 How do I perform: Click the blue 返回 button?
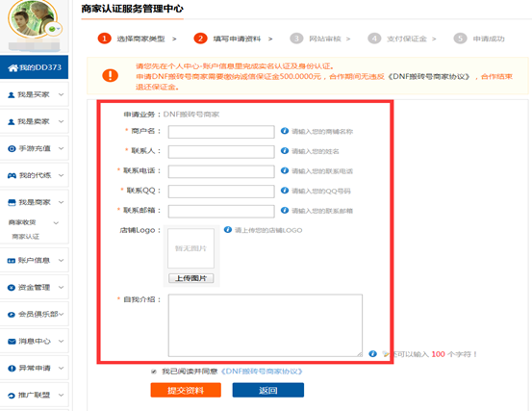268,390
